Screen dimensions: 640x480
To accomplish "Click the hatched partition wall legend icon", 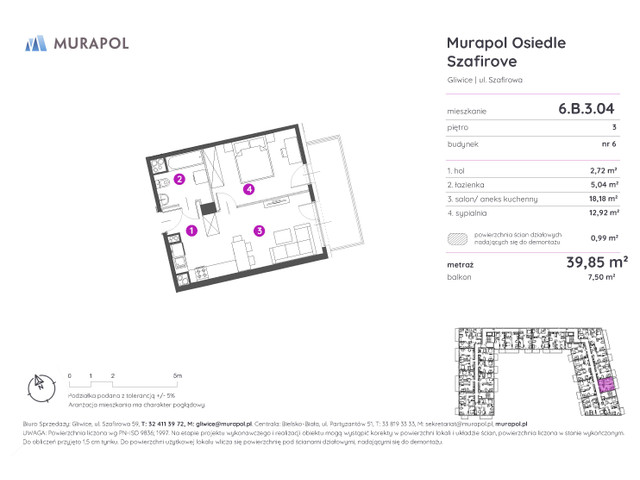I will [460, 239].
